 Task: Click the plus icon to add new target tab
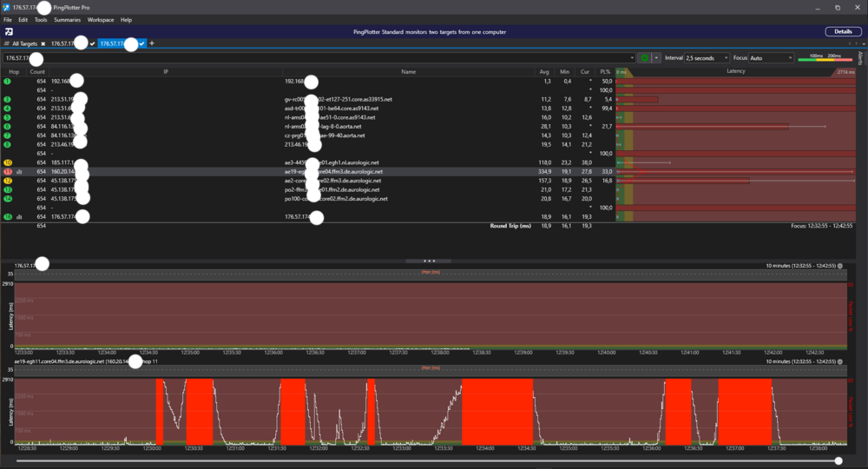coord(152,43)
